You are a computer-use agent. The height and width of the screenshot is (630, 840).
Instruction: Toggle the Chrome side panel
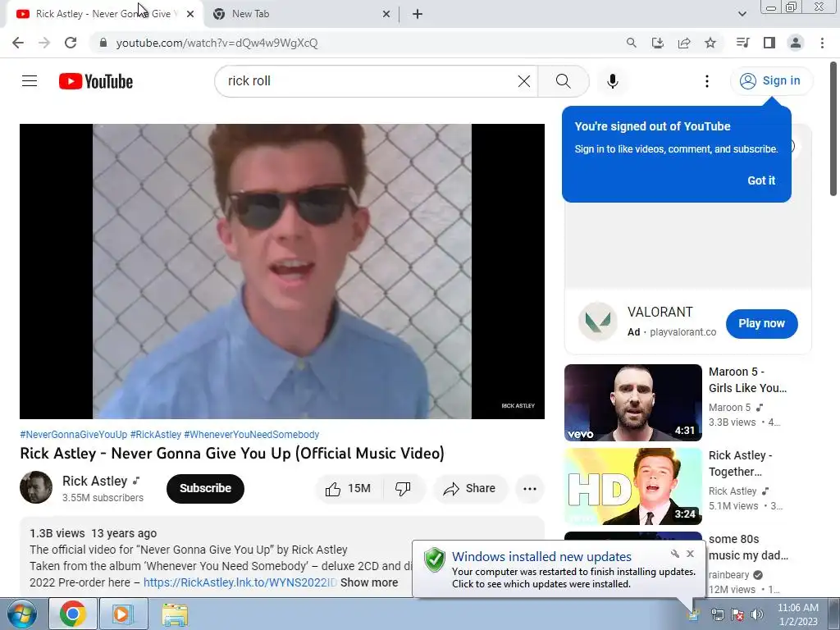(x=769, y=43)
